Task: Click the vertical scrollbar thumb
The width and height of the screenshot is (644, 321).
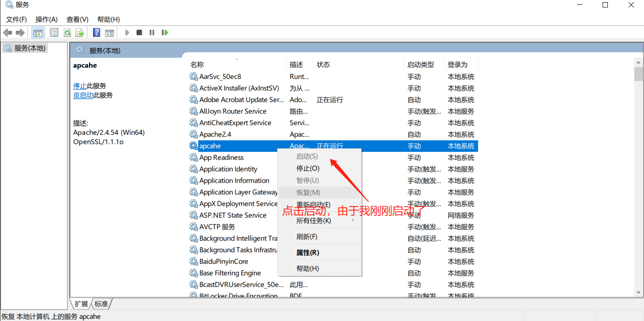Action: pyautogui.click(x=638, y=74)
